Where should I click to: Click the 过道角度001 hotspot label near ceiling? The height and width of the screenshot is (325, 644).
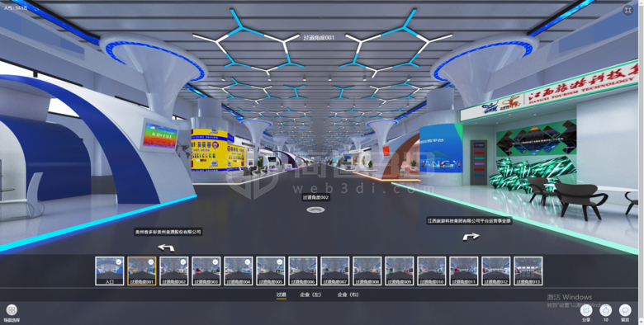pos(319,38)
